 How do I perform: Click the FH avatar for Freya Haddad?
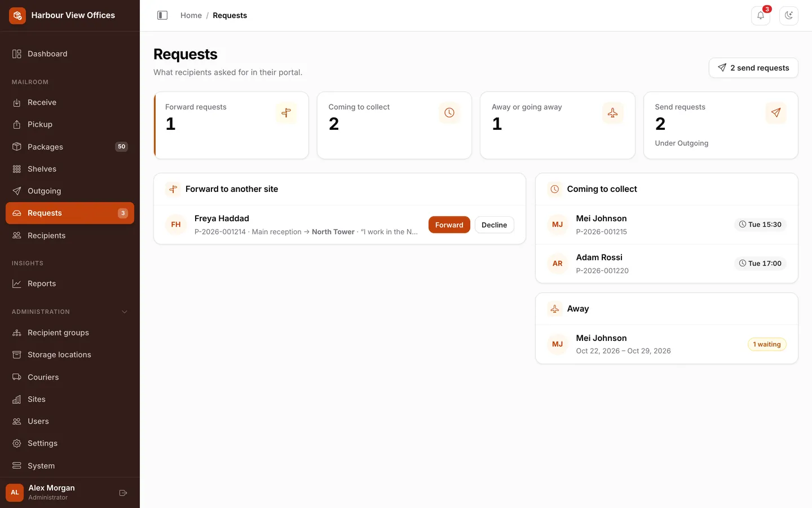click(176, 225)
